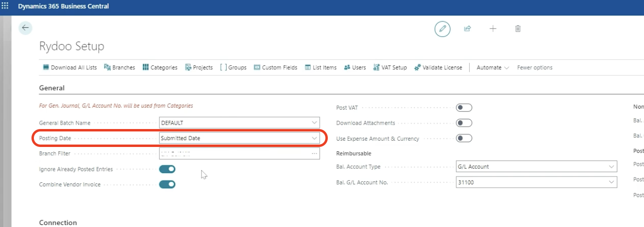Collapse the Connection section header

coord(58,223)
